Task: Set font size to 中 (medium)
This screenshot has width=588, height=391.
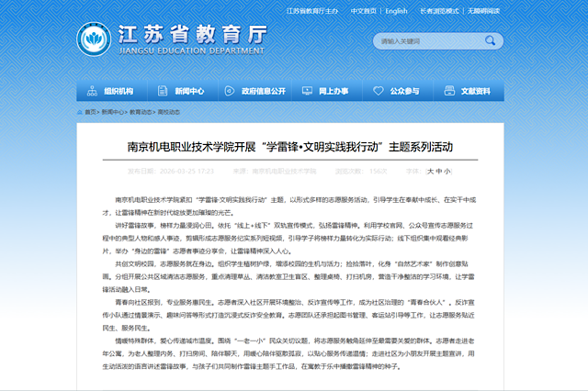Action: [x=439, y=172]
